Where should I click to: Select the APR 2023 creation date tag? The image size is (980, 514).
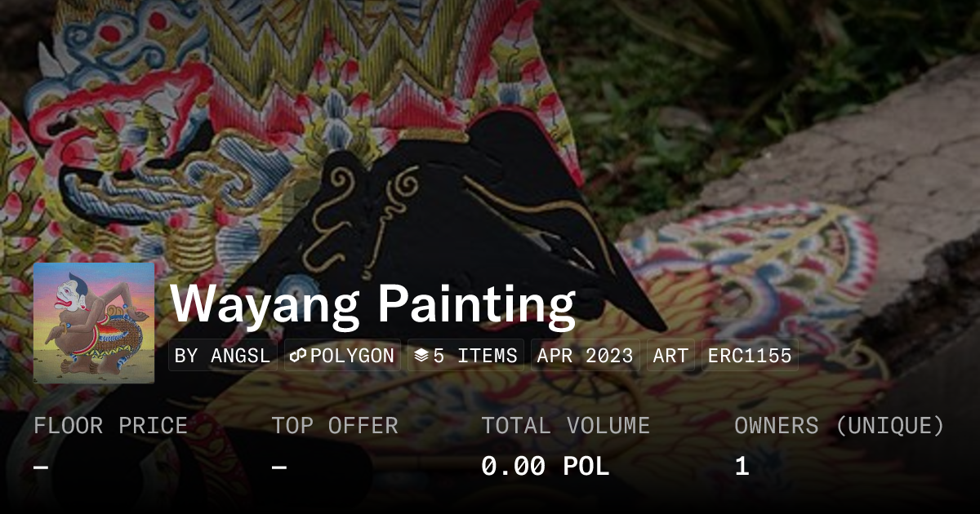pos(586,356)
